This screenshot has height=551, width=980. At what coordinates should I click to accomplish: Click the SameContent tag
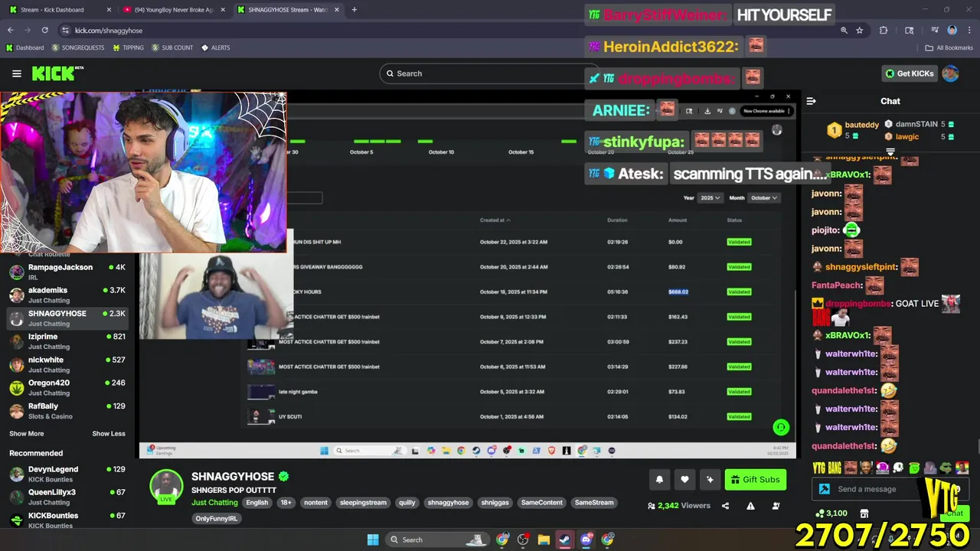[x=542, y=503]
